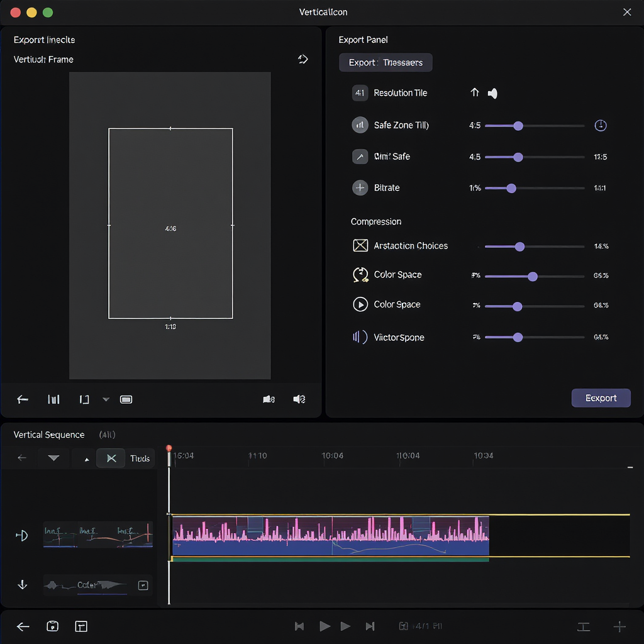
Task: Click the Tiuds button in the timeline toolbar
Action: [140, 458]
